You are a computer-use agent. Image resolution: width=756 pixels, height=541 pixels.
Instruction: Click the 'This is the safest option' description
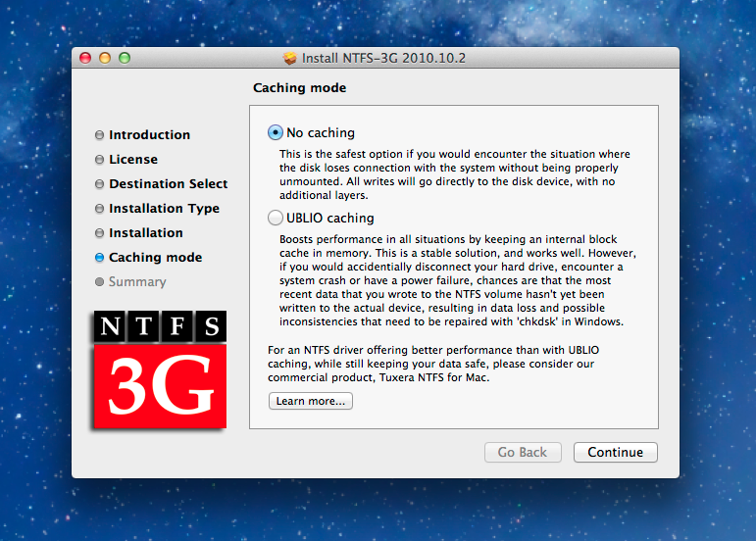[455, 174]
